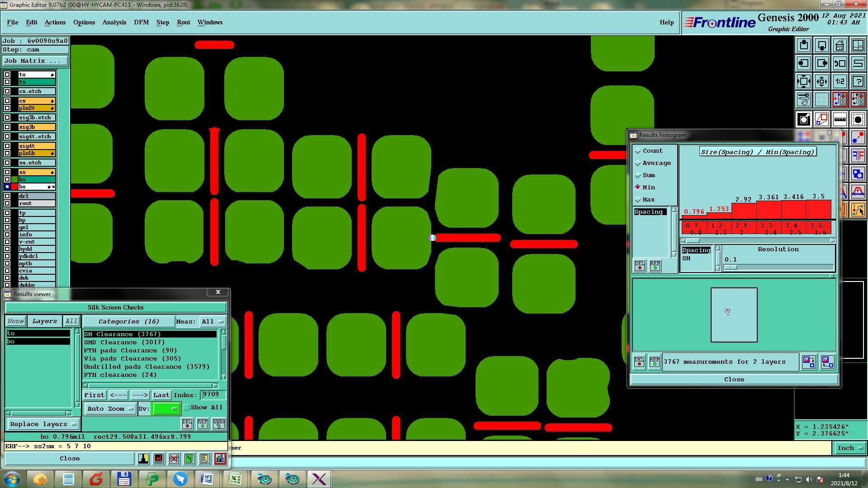Click the histogram chart icon in Results viewer
Screen dimensions: 868x488
tap(220, 459)
